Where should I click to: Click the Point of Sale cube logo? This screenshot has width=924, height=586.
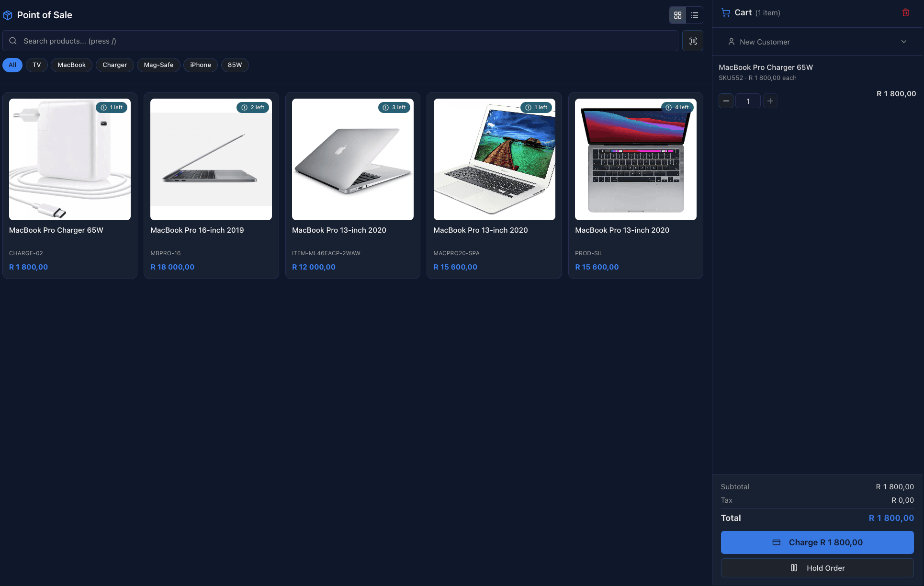click(8, 15)
